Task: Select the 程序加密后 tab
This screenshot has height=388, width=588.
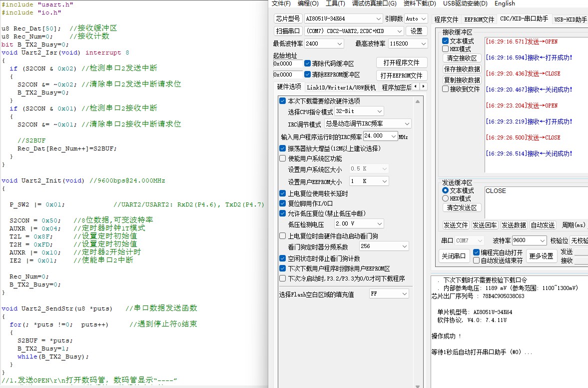Action: pyautogui.click(x=396, y=87)
